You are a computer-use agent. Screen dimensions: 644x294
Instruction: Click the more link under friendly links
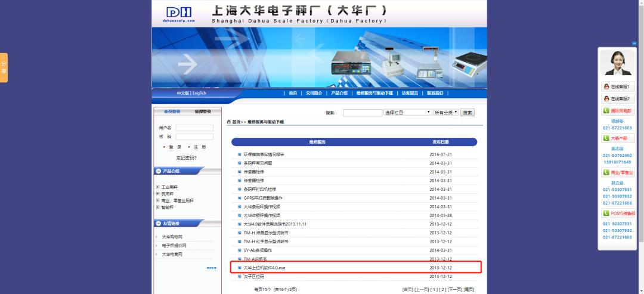pyautogui.click(x=211, y=268)
